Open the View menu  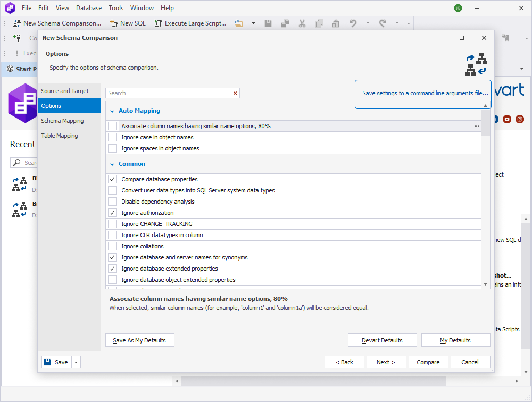(62, 8)
